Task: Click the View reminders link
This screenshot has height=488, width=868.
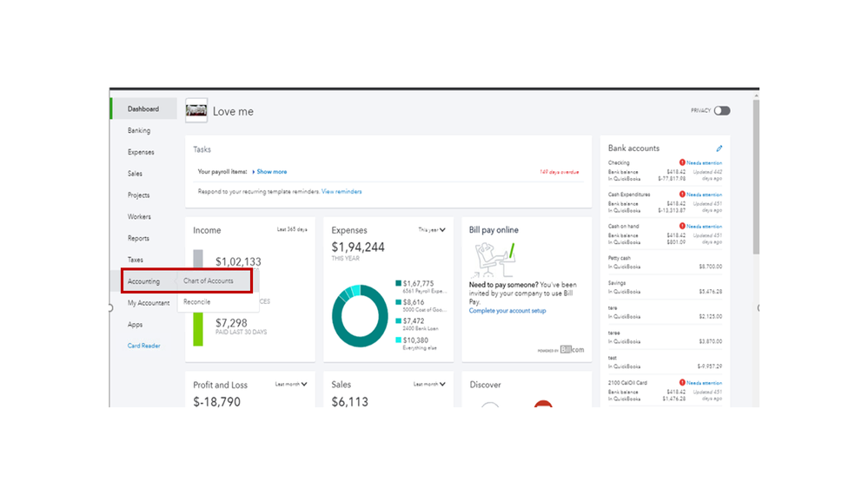Action: [341, 191]
